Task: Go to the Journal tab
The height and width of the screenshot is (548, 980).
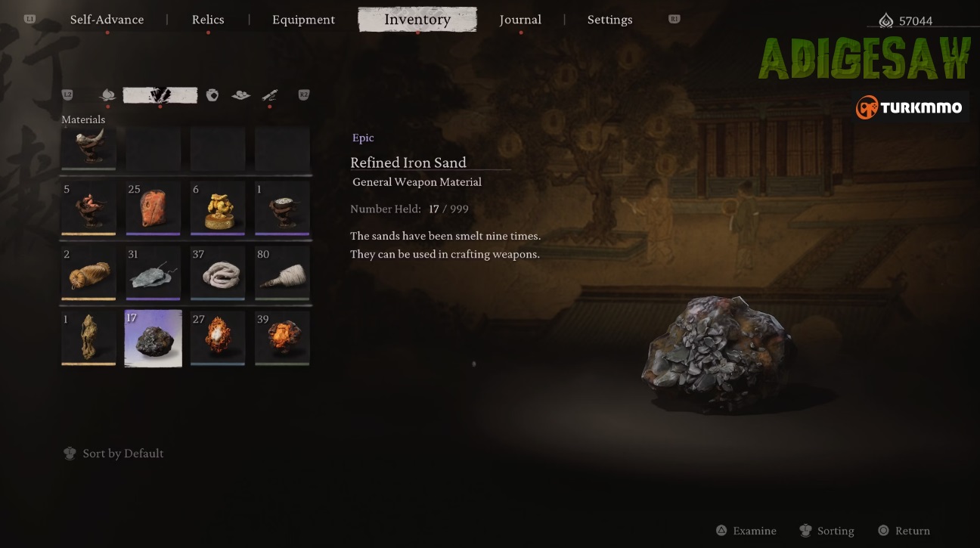Action: (x=520, y=20)
